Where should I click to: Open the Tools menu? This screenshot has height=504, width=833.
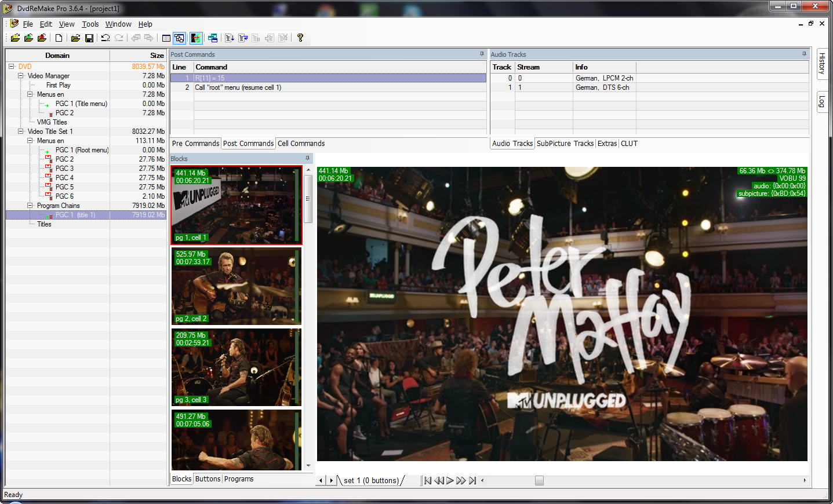tap(90, 24)
